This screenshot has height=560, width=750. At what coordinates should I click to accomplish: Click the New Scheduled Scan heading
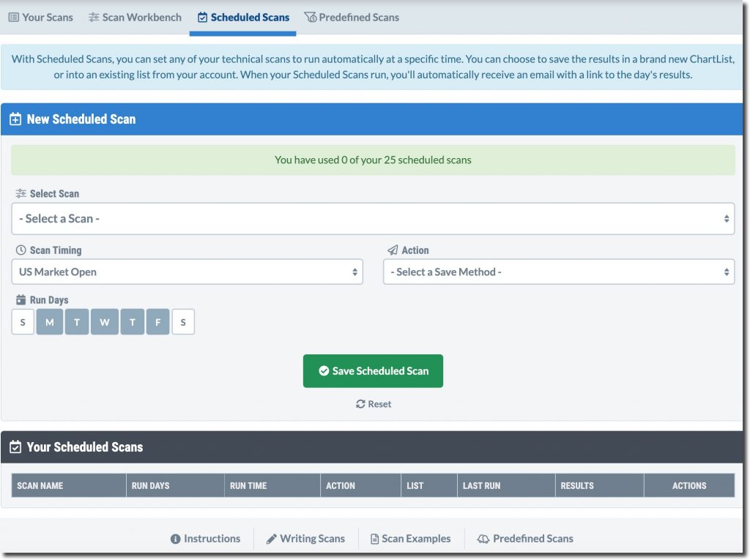coord(81,119)
